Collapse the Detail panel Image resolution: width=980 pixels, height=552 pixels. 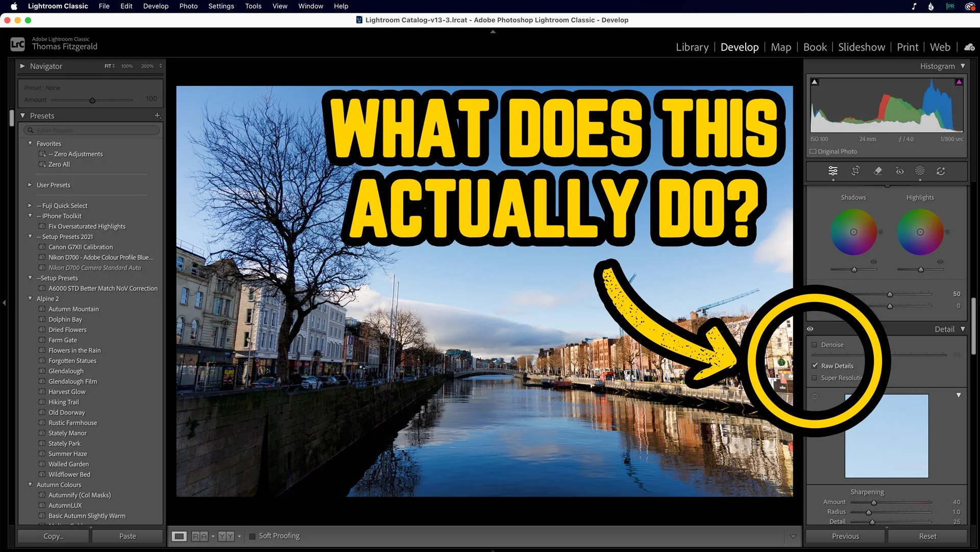click(x=963, y=329)
